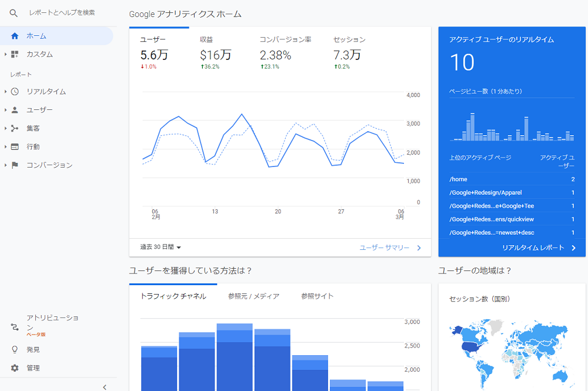588x391 pixels.
Task: Open the ユーザー サマリー link
Action: [x=385, y=248]
